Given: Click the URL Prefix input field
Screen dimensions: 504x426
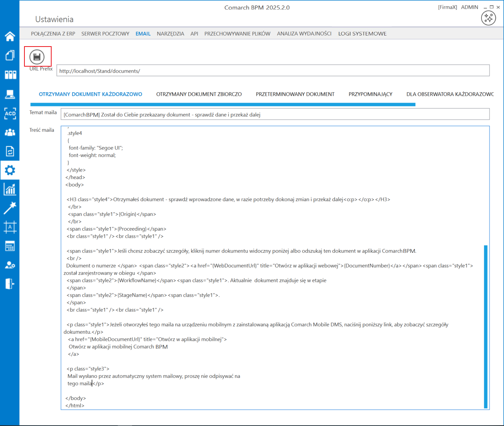Looking at the screenshot, I should pyautogui.click(x=273, y=71).
